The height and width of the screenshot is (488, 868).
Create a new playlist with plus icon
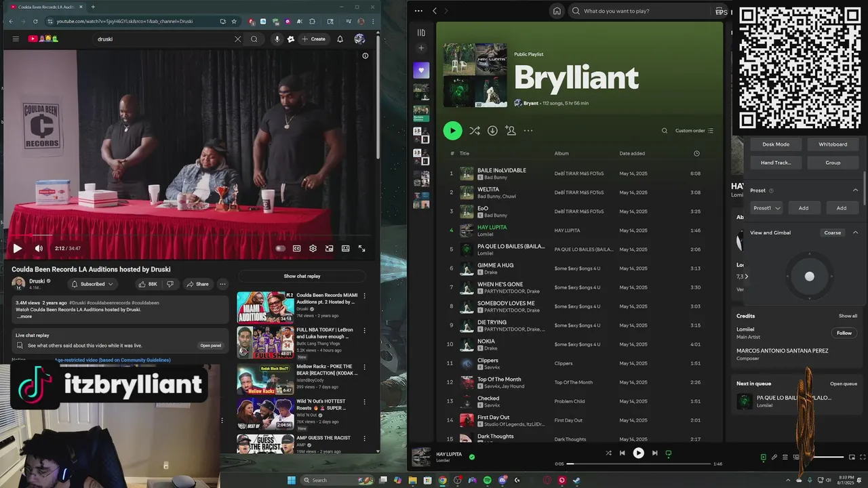[421, 48]
